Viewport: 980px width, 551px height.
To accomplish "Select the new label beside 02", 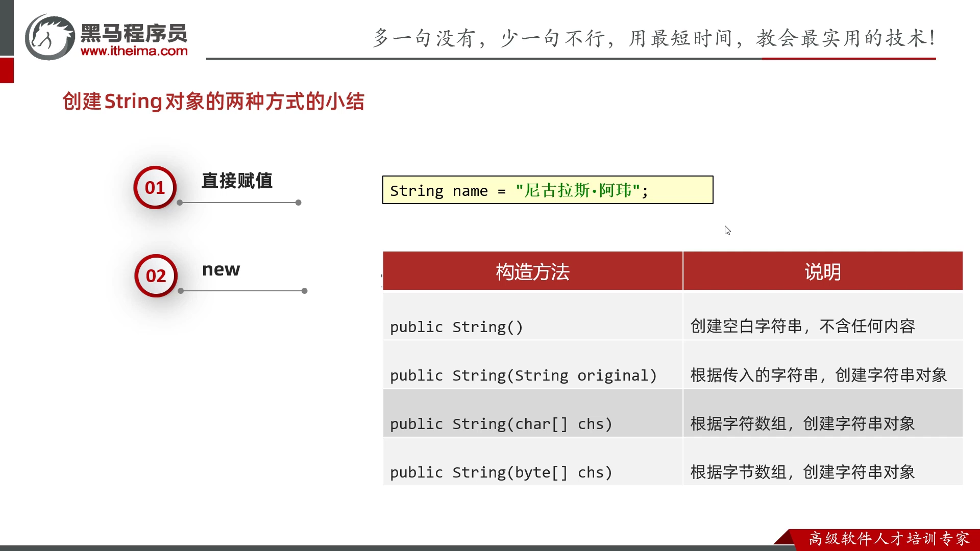I will coord(221,269).
